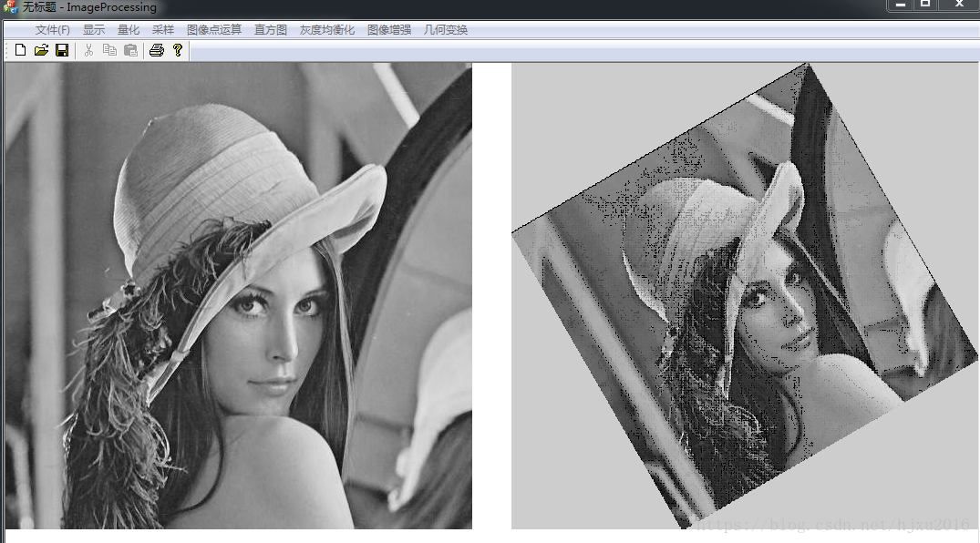This screenshot has height=543, width=980.
Task: Open the 量化 menu
Action: pos(129,30)
